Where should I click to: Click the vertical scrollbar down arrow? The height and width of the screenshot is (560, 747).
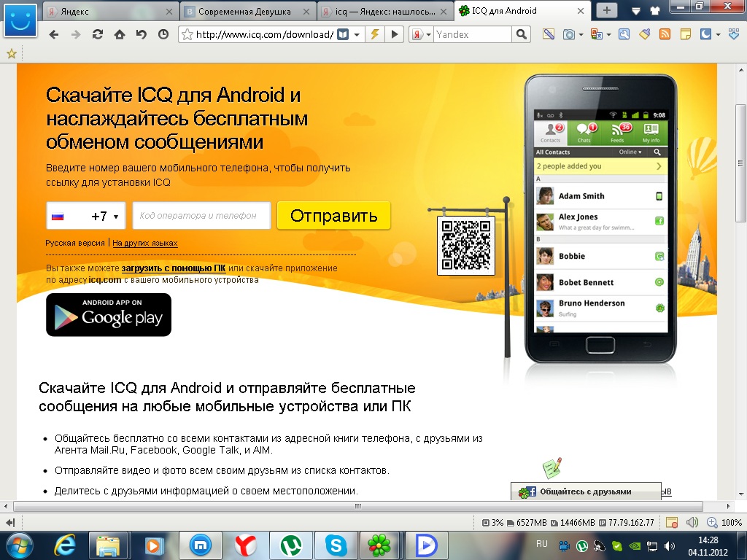click(x=741, y=494)
